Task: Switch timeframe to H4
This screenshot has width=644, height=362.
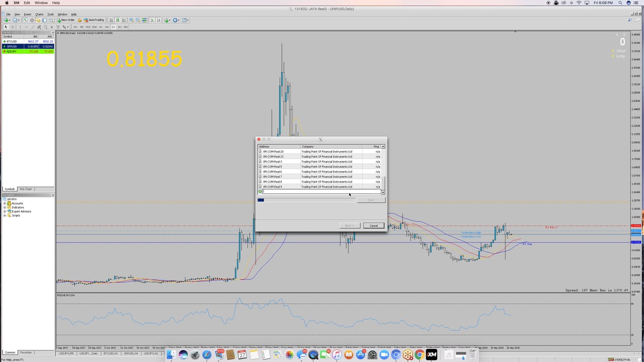Action: pos(107,27)
